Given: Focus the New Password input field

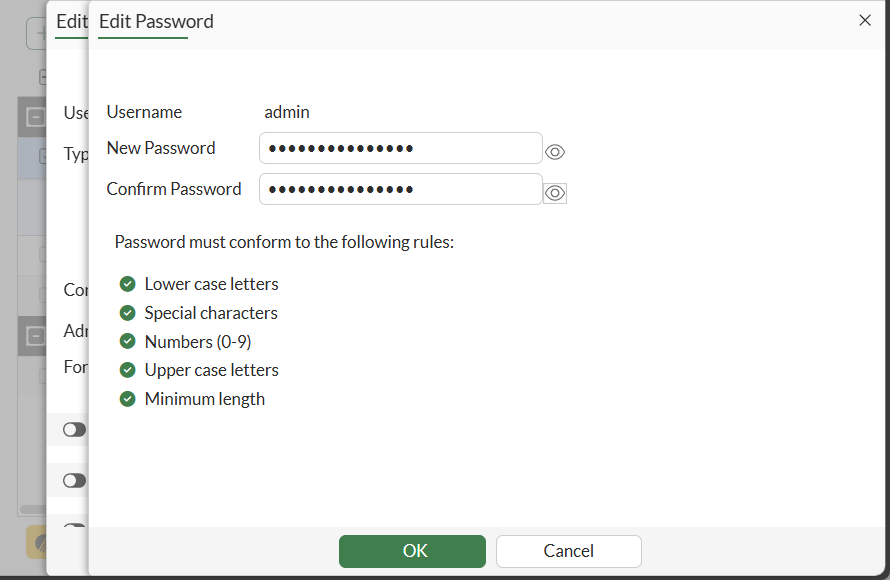Looking at the screenshot, I should click(x=400, y=148).
